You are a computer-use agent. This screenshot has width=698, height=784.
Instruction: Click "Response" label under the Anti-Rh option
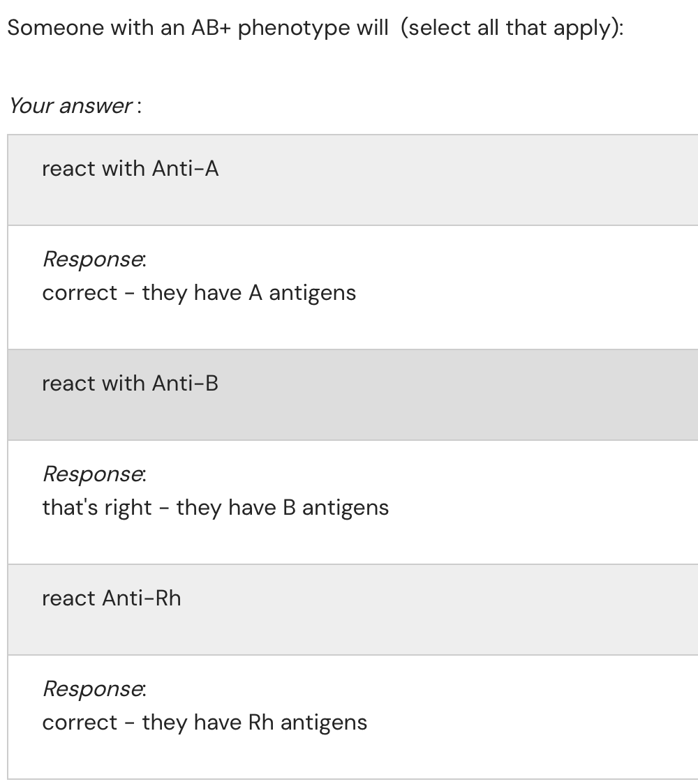pyautogui.click(x=94, y=688)
